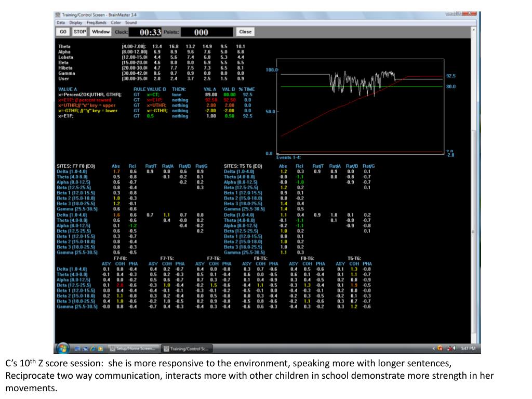Click the F8-T6 section heading

[308, 259]
